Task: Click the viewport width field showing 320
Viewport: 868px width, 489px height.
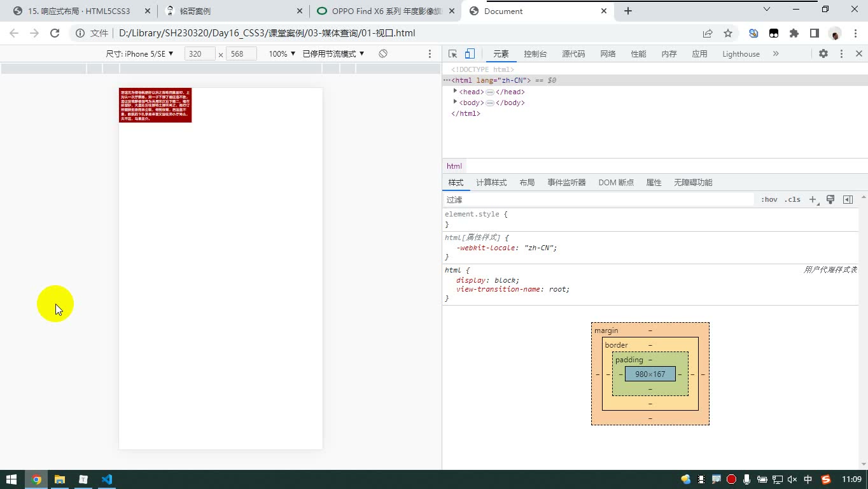Action: (x=200, y=54)
